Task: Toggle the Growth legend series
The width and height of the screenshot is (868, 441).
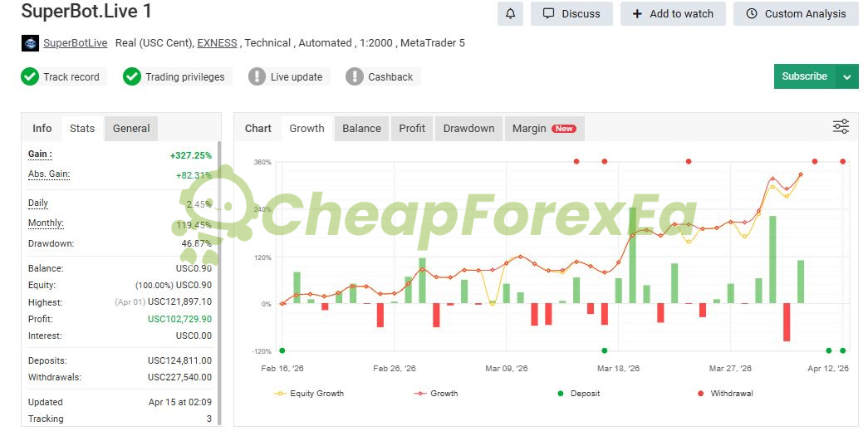Action: pos(436,394)
